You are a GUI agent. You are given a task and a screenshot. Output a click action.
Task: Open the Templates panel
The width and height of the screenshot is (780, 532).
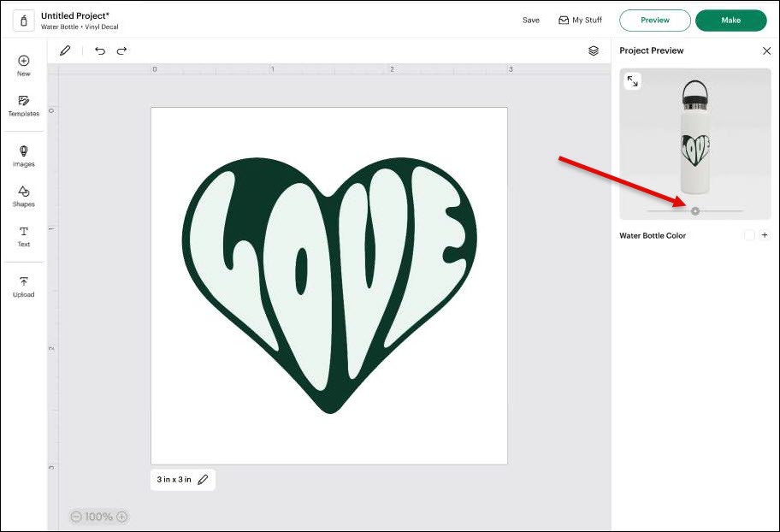pyautogui.click(x=23, y=105)
